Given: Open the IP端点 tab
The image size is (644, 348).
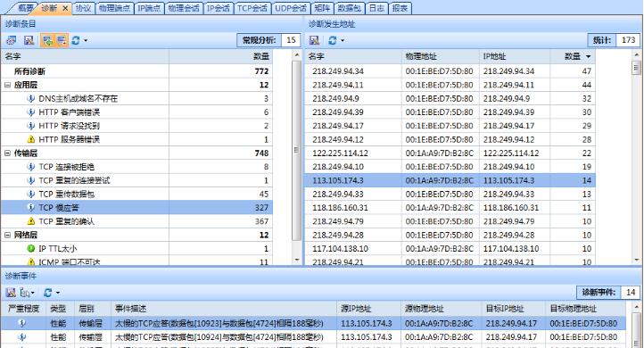Looking at the screenshot, I should point(149,8).
